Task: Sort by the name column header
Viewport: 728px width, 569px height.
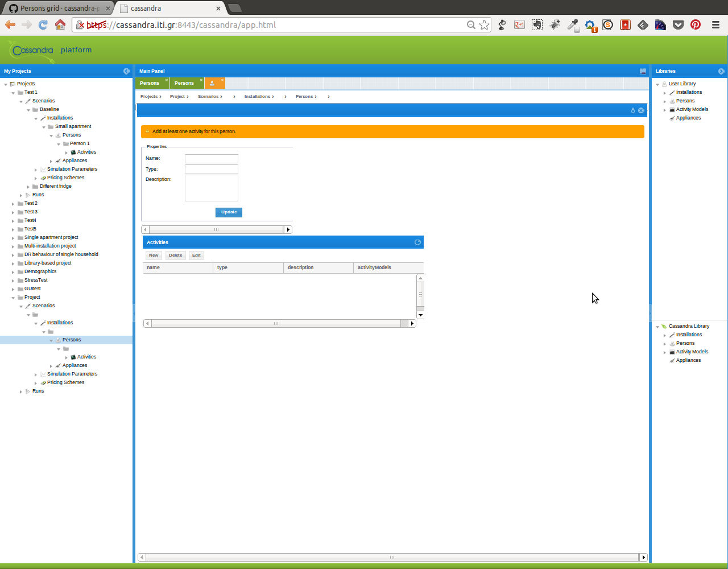Action: coord(178,267)
